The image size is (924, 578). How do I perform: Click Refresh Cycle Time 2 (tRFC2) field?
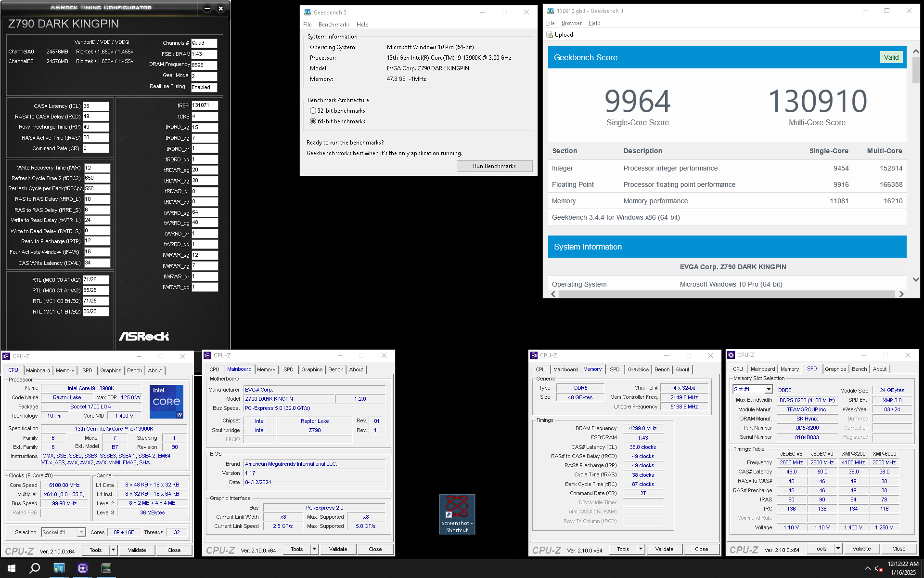(x=97, y=178)
